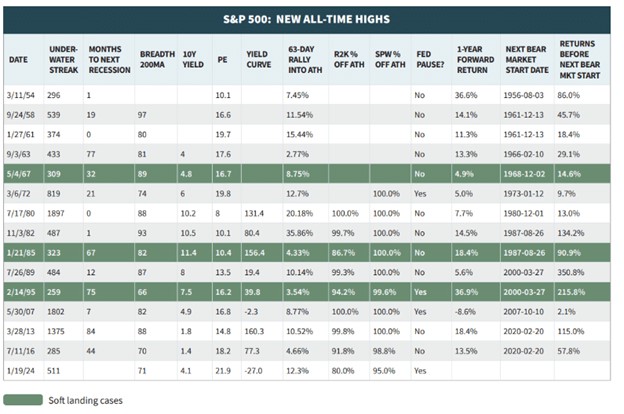
Task: Click the Under-Water Streak column header
Action: tap(62, 60)
